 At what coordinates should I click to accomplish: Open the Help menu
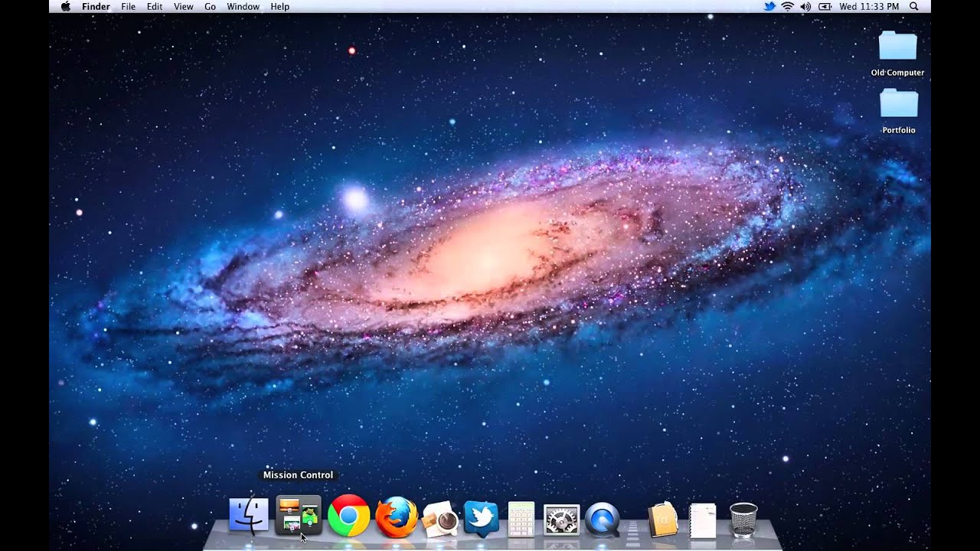[x=280, y=6]
